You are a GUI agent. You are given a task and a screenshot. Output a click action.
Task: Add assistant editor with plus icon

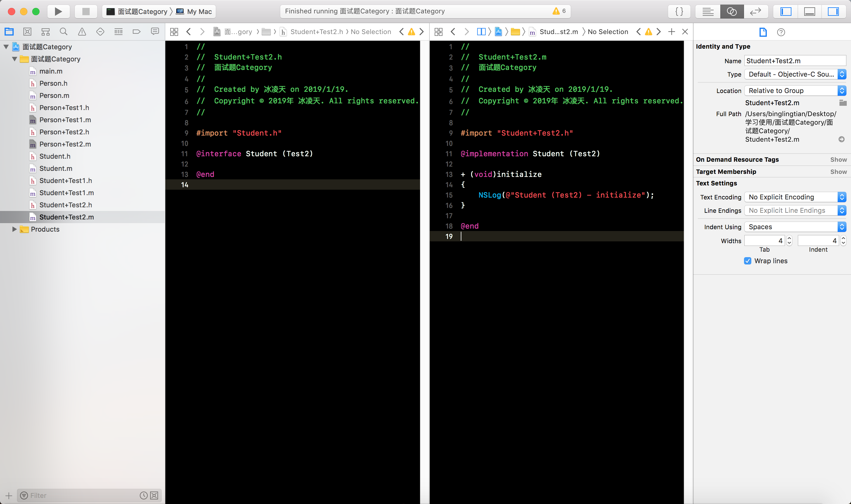671,32
